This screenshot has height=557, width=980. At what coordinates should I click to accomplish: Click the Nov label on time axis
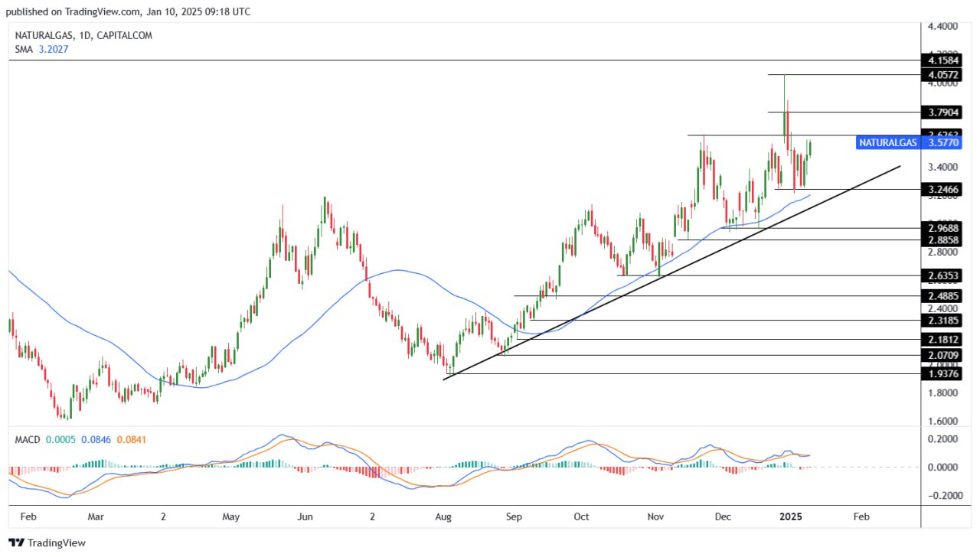tap(655, 517)
